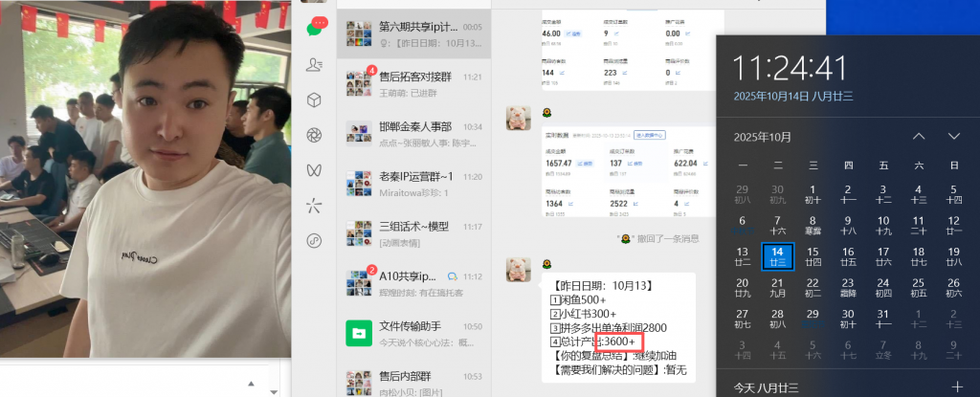The image size is (980, 397).
Task: Click the pig avatar beside the 实时数据 image
Action: (518, 118)
